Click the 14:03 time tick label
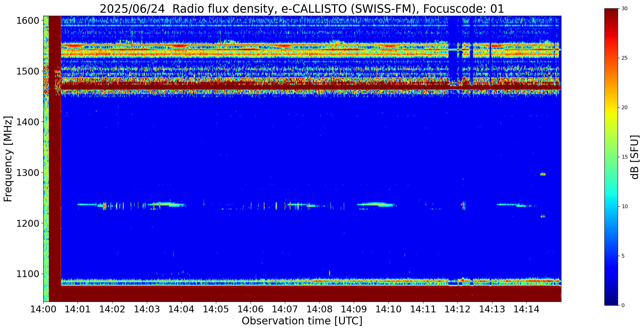 point(147,309)
